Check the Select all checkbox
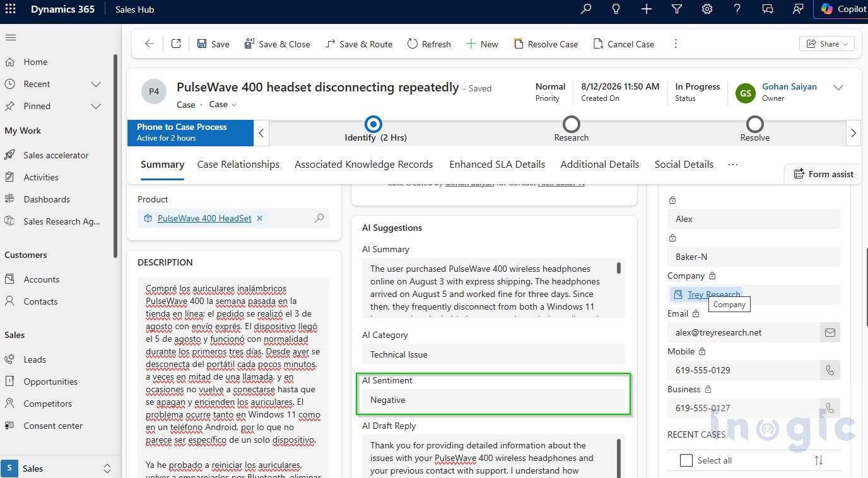The width and height of the screenshot is (868, 478). [x=686, y=460]
